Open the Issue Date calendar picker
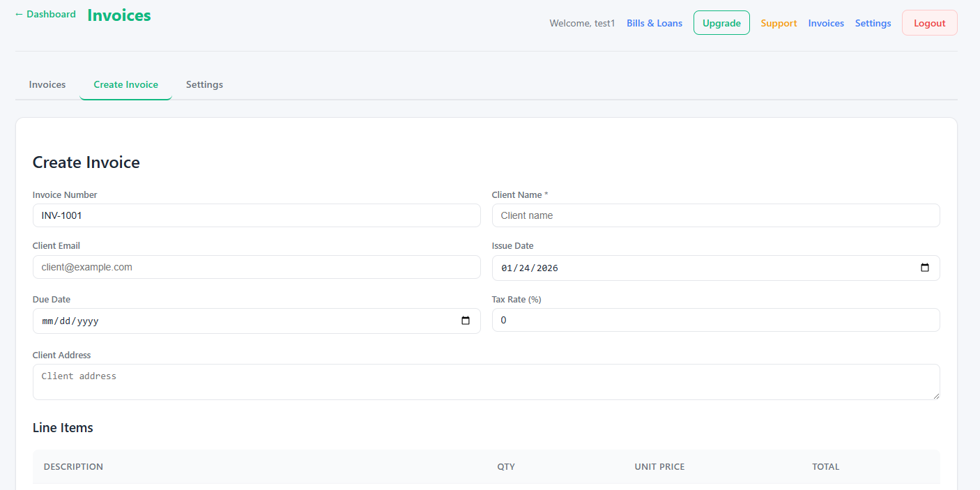980x490 pixels. [925, 268]
